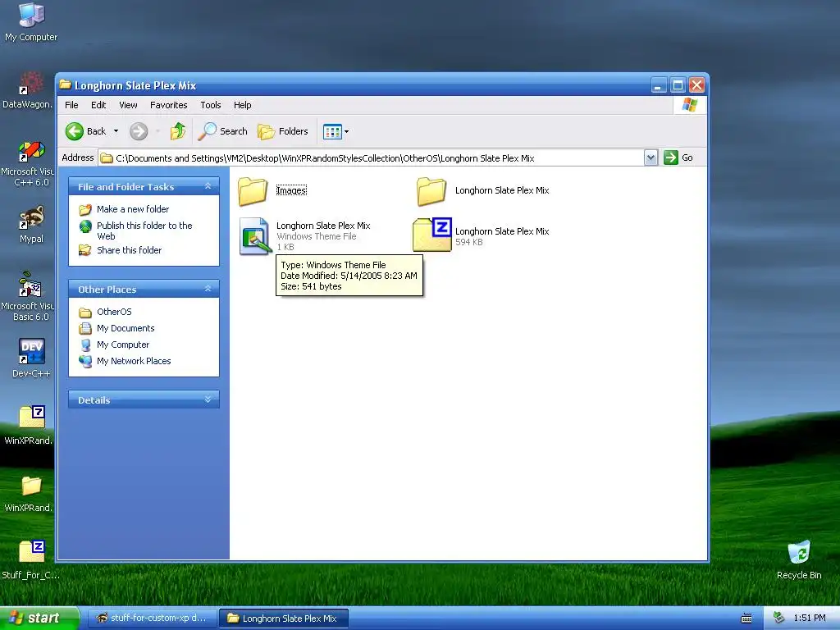840x630 pixels.
Task: Click the Publish to Web globe icon
Action: coord(85,226)
